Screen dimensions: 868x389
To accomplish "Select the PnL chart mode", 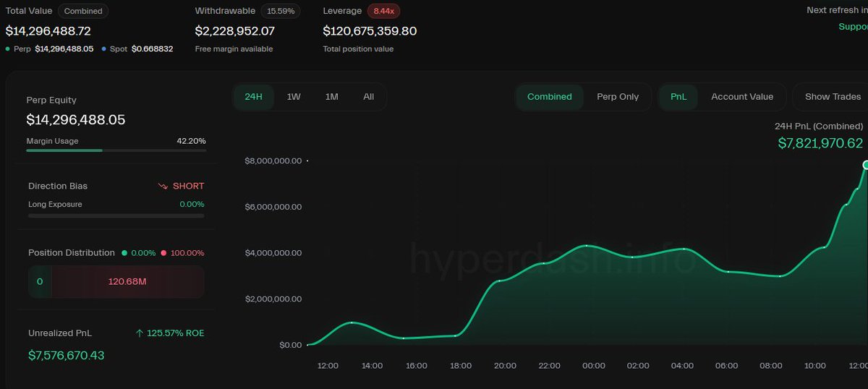I will [x=678, y=97].
